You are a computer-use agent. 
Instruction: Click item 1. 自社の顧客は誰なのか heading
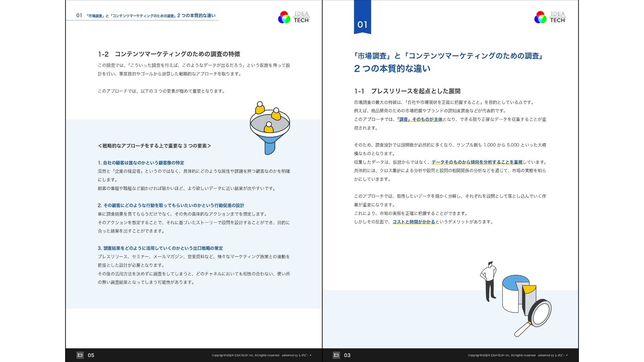coord(141,163)
